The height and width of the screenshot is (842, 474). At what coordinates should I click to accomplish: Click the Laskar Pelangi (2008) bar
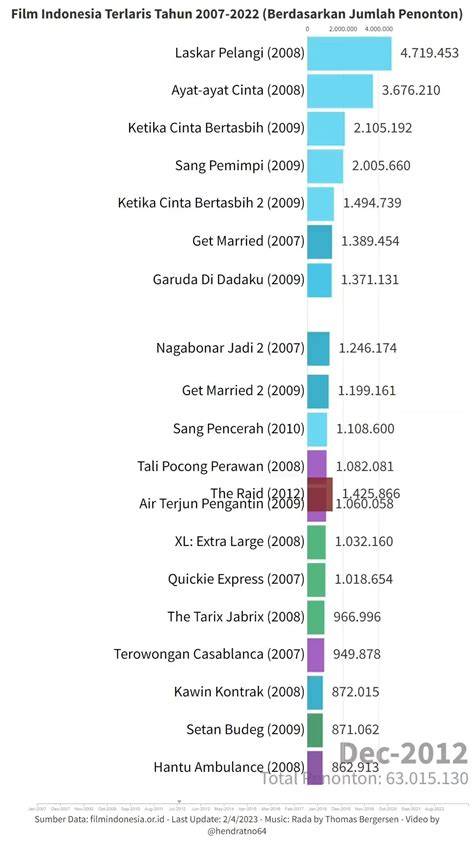tap(349, 53)
